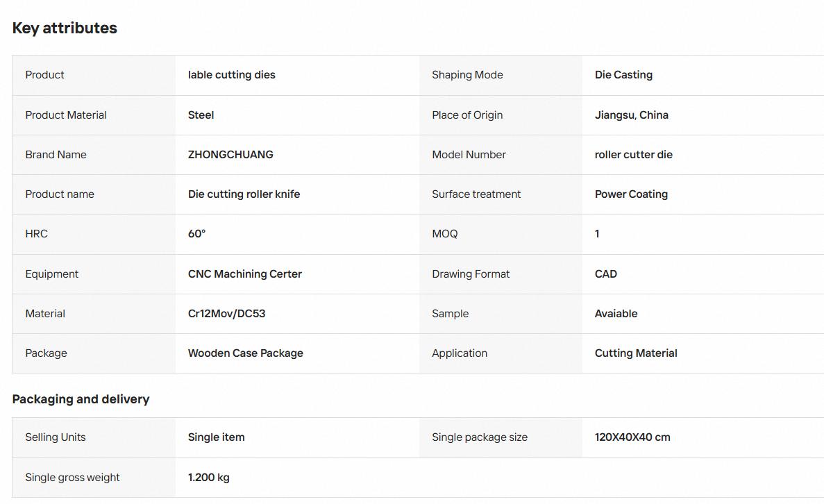Select the Cr12Mov/DC53 material value

[227, 314]
